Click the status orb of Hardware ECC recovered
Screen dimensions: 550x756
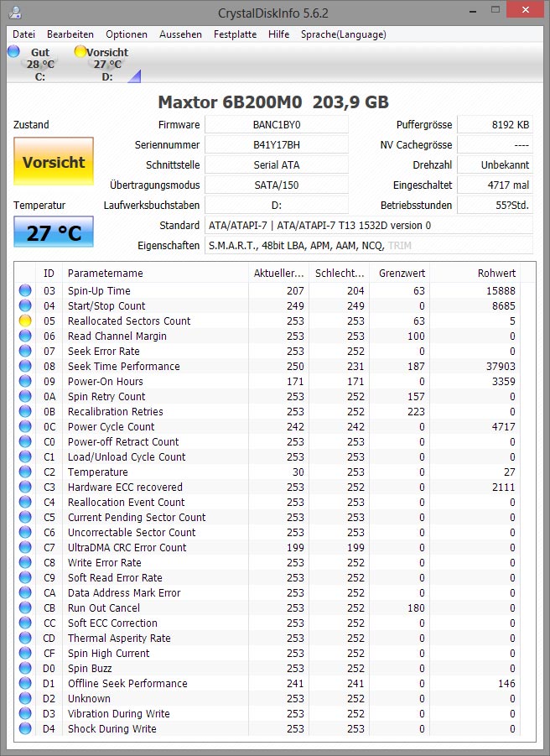25,487
